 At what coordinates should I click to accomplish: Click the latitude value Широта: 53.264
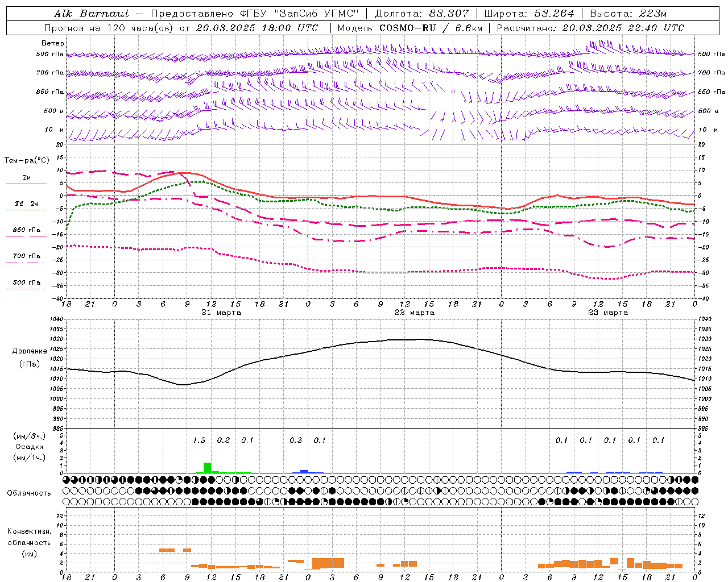(x=529, y=14)
